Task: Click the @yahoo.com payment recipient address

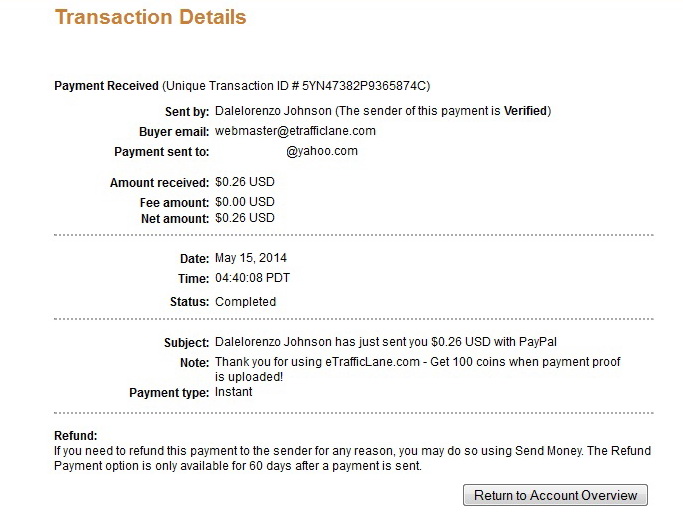Action: tap(322, 151)
